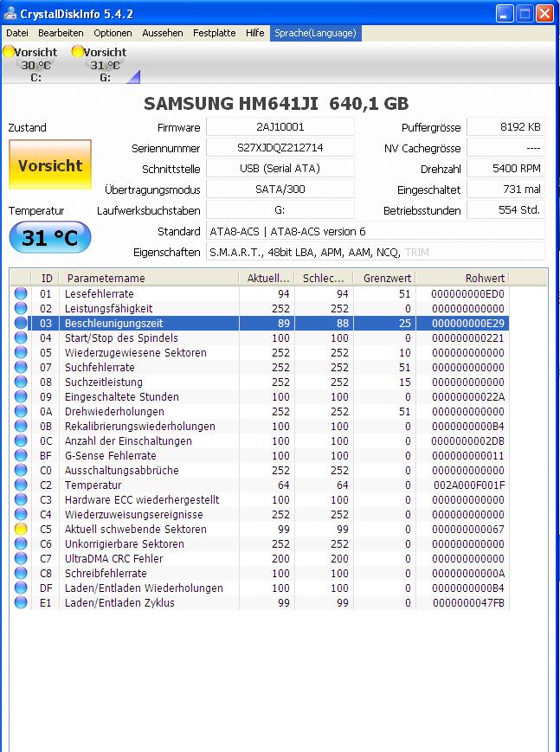Screen dimensions: 560x752
Task: Click the 554 Std. operating hours
Action: click(505, 210)
